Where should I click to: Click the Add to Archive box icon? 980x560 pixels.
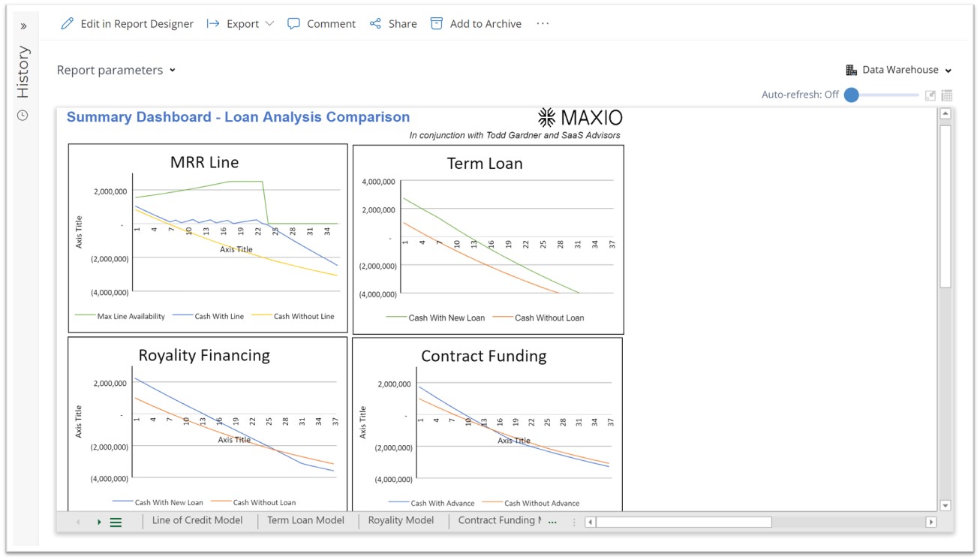click(437, 24)
